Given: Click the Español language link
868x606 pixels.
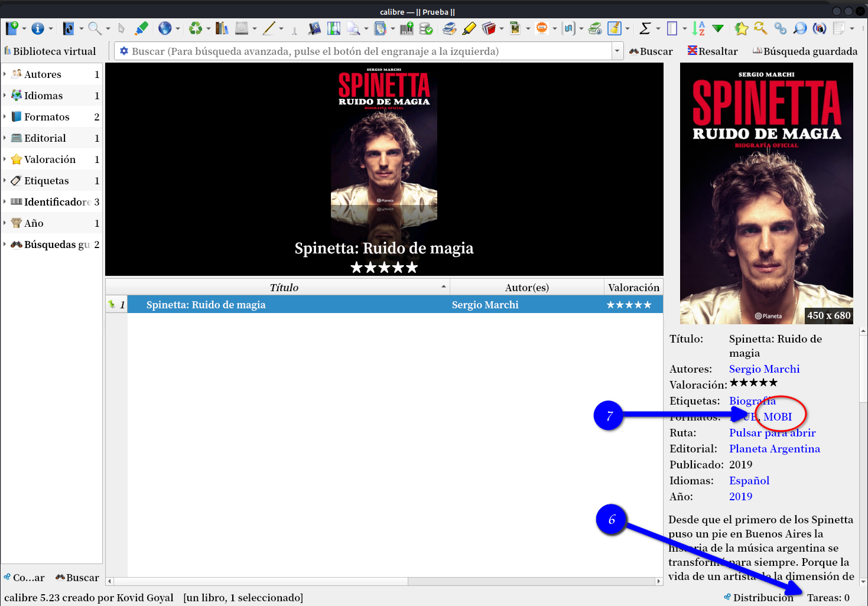Looking at the screenshot, I should coord(749,481).
